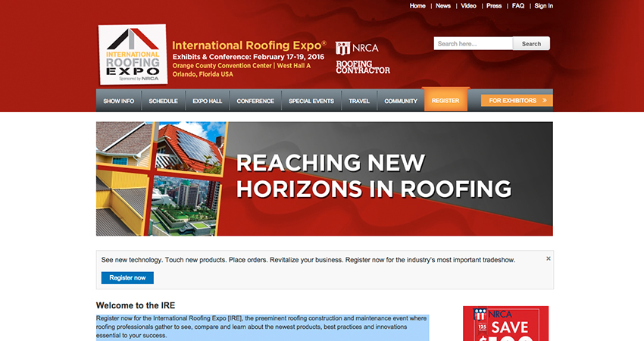The width and height of the screenshot is (644, 341).
Task: Open the Community nav item
Action: 401,101
